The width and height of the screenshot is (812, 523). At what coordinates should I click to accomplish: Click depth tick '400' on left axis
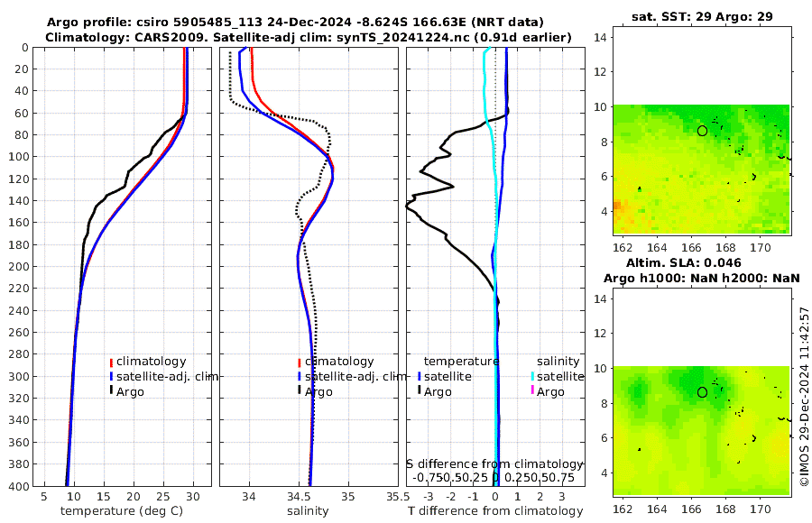(x=20, y=486)
